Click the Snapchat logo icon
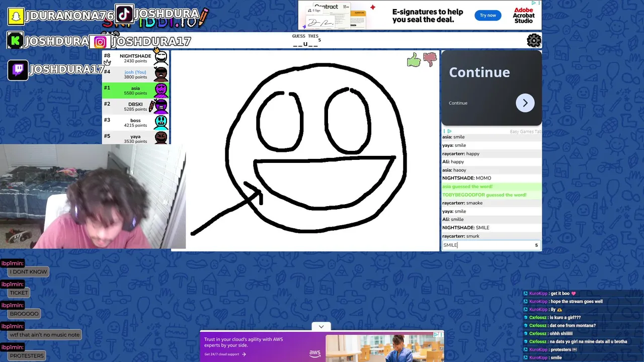The image size is (644, 362). click(16, 16)
